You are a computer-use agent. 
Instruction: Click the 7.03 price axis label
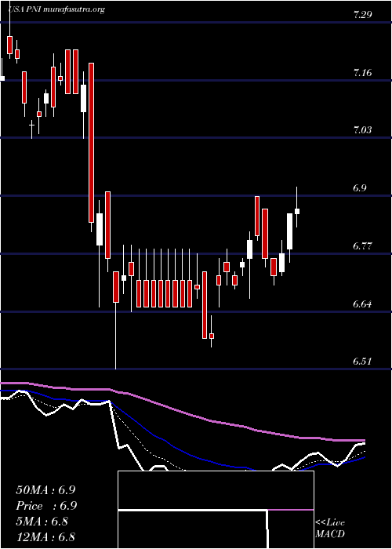tap(362, 130)
